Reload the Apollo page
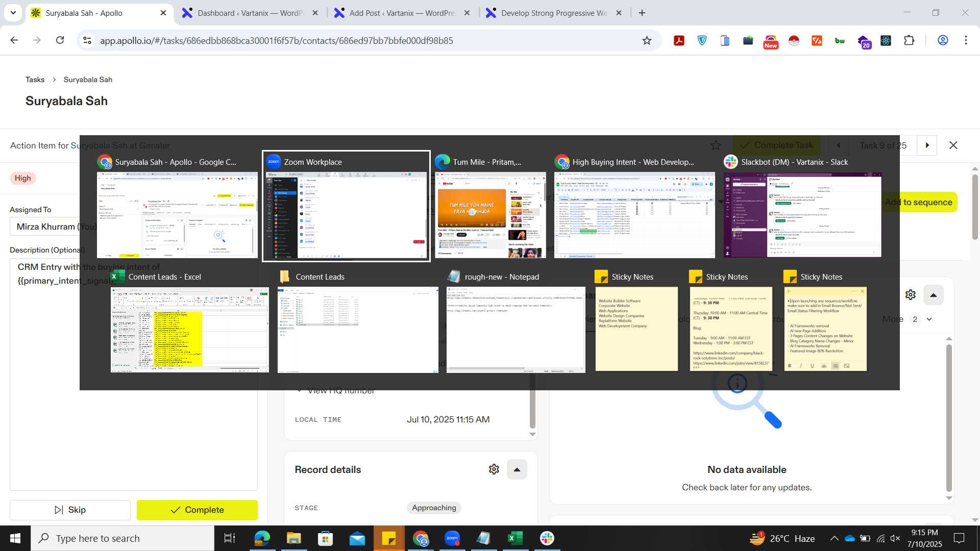Screen dimensions: 980x551 tap(60, 40)
